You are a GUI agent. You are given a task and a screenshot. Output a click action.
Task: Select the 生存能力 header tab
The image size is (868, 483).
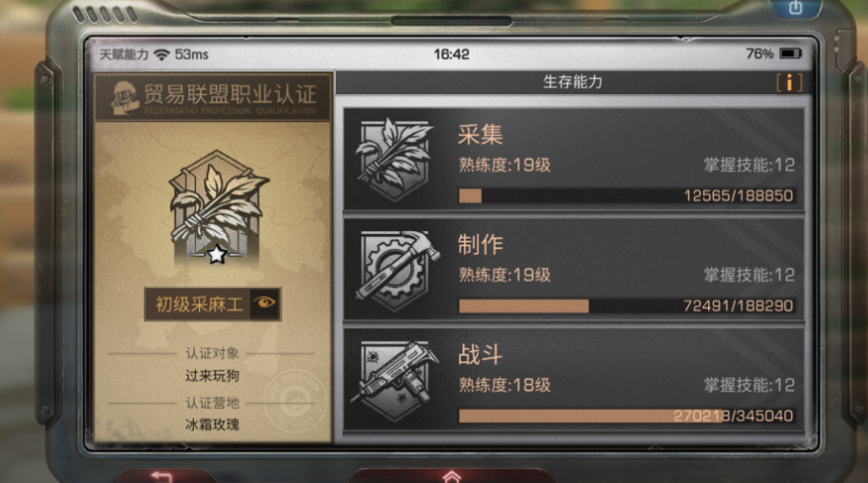coord(573,83)
